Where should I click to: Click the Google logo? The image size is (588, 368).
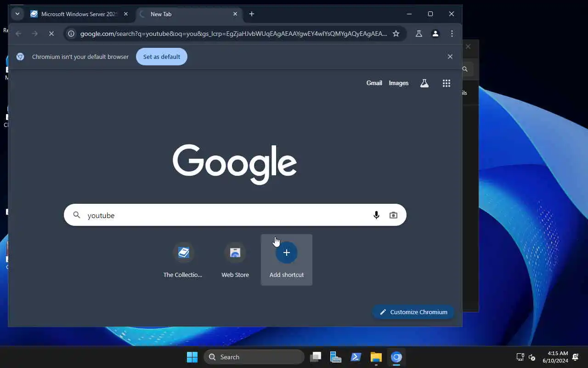pyautogui.click(x=235, y=164)
